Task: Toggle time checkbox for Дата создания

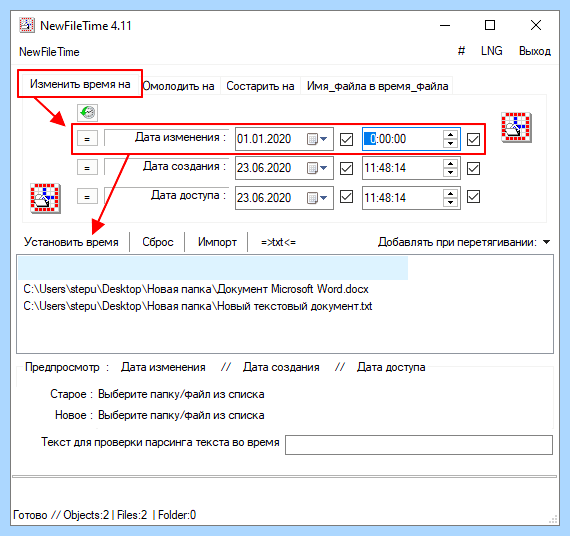Action: pyautogui.click(x=473, y=168)
